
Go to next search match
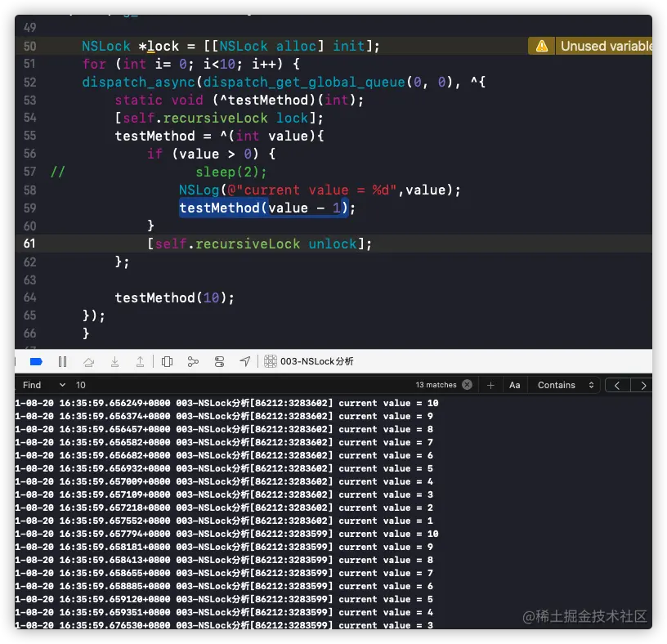point(642,386)
